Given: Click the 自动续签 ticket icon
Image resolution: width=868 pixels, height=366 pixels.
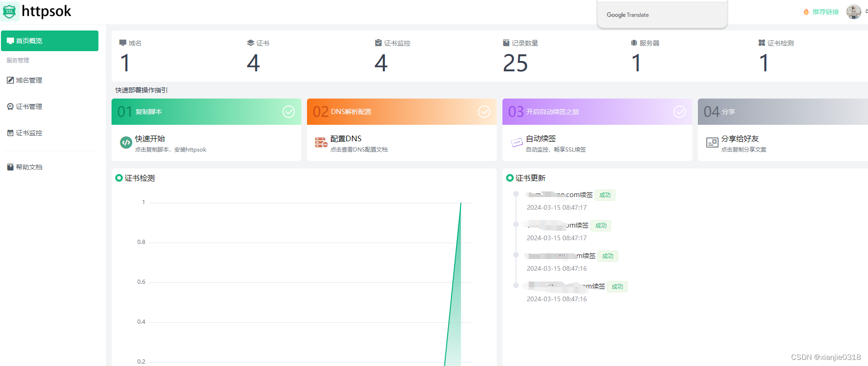Looking at the screenshot, I should click(x=516, y=143).
